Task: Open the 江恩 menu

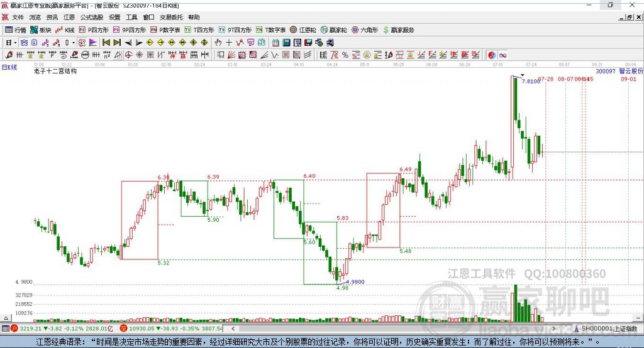Action: click(69, 17)
